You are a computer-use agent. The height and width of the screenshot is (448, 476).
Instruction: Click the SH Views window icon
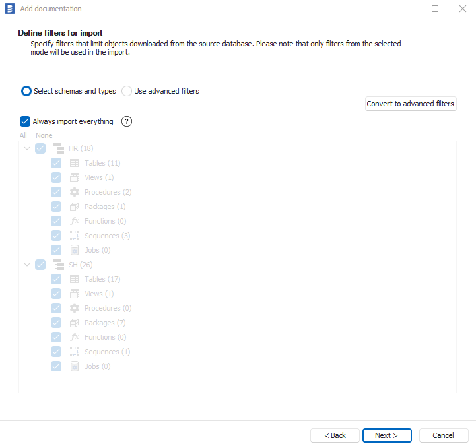75,294
